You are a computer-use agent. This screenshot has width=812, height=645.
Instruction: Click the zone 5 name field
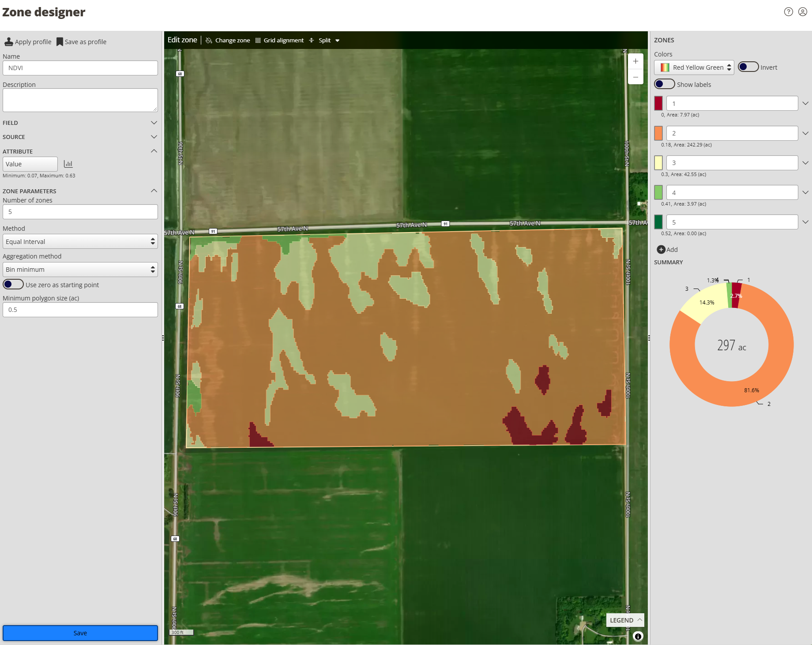click(732, 222)
